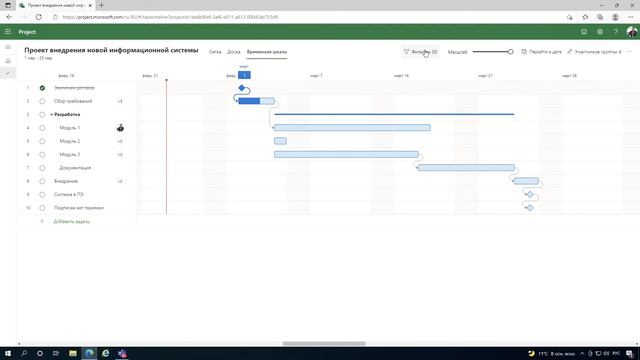This screenshot has width=640, height=360.
Task: Click the new tab plus icon
Action: click(x=101, y=5)
